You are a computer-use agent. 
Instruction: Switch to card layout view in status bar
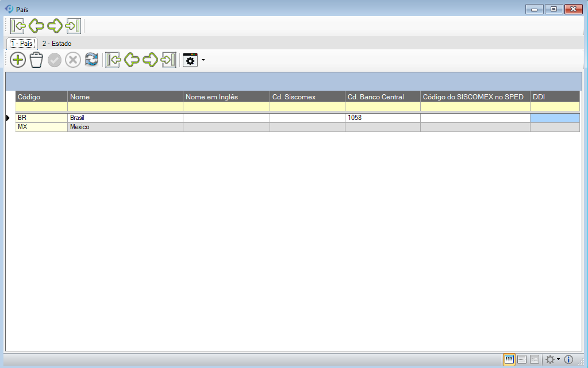click(x=535, y=359)
